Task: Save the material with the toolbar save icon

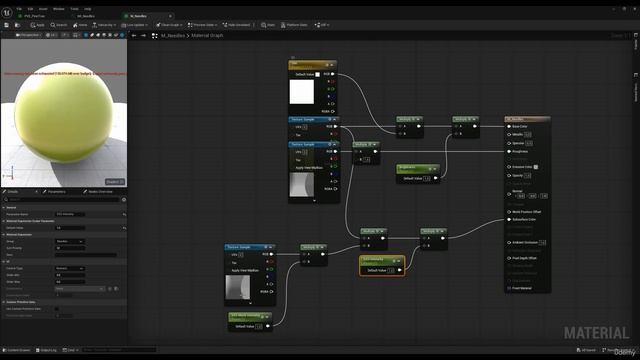Action: point(7,25)
